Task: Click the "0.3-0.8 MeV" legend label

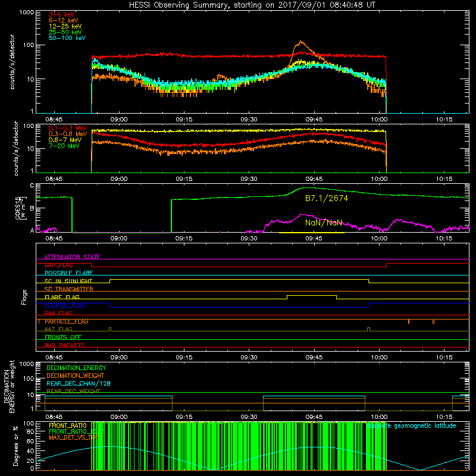Action: [68, 134]
